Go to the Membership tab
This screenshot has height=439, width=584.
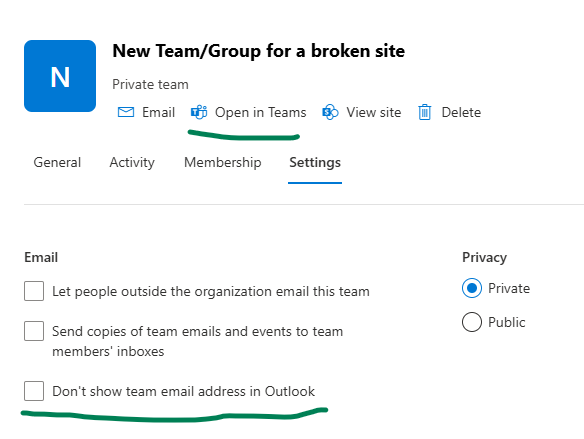[223, 163]
